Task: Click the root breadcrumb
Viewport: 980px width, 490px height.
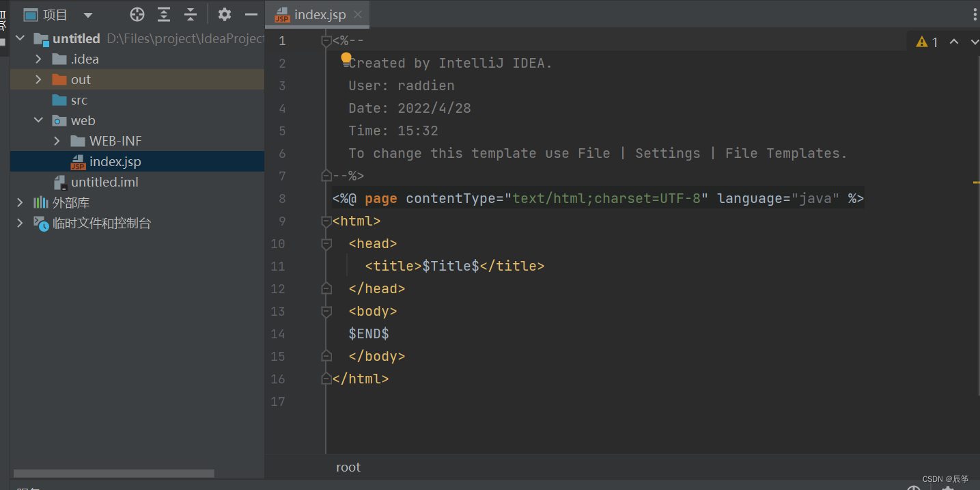Action: (x=348, y=467)
